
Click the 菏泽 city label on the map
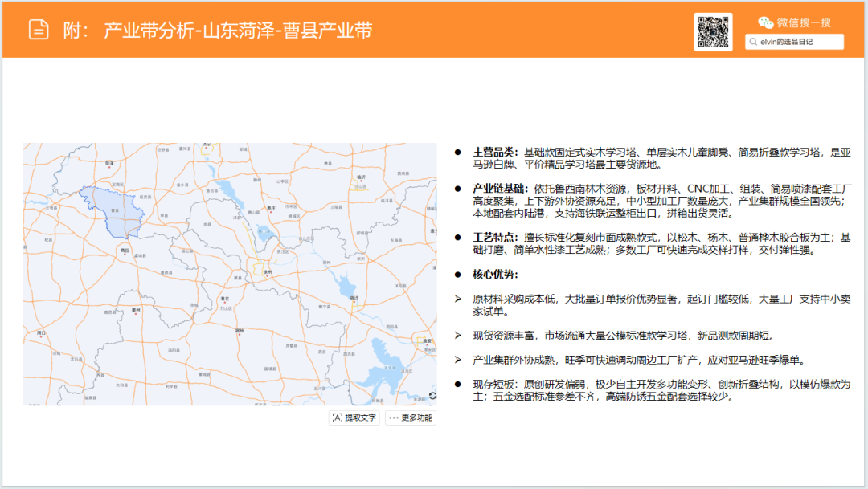coord(109,163)
